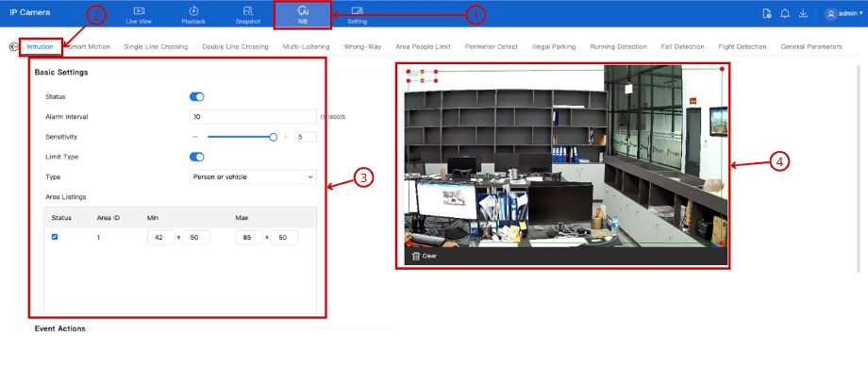Open the alarm bell notifications
Screen dimensions: 868x385
[784, 13]
